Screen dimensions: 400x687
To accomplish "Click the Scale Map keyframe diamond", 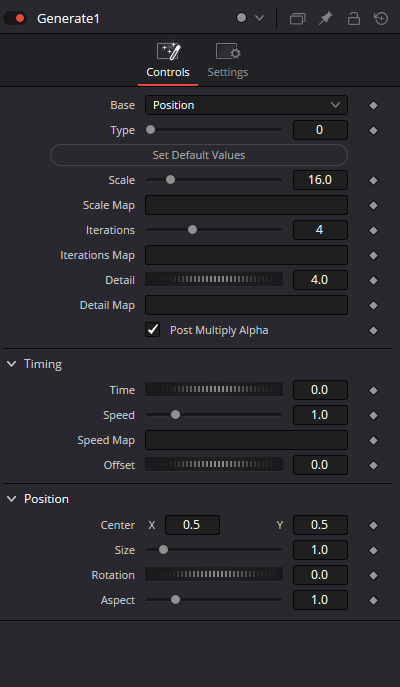I will click(x=373, y=205).
